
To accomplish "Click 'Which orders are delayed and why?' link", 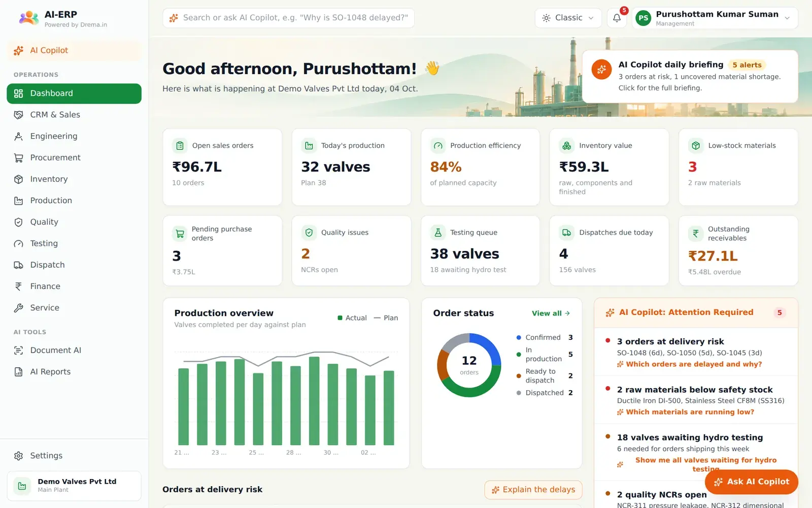I will (689, 364).
